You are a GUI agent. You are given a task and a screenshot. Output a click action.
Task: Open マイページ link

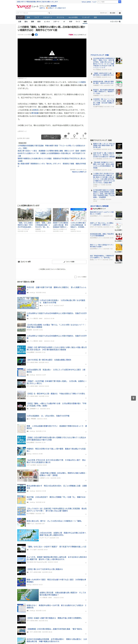click(x=103, y=13)
